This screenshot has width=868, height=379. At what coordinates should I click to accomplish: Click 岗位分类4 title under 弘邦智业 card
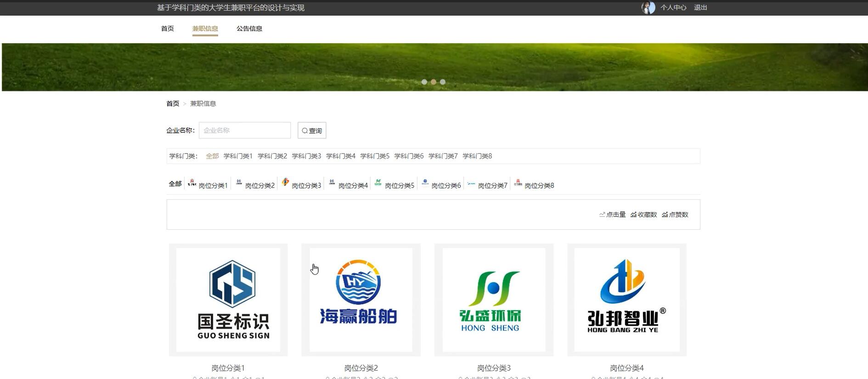click(x=627, y=368)
